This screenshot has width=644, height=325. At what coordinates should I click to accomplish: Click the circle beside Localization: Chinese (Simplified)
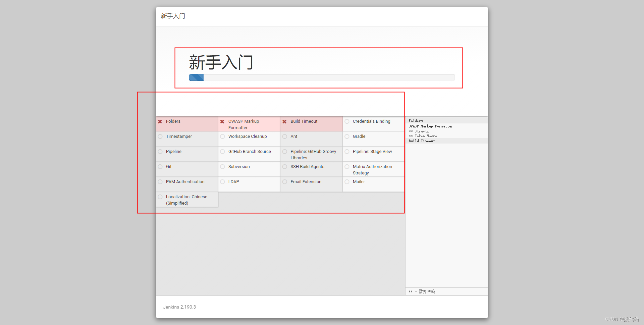click(160, 197)
